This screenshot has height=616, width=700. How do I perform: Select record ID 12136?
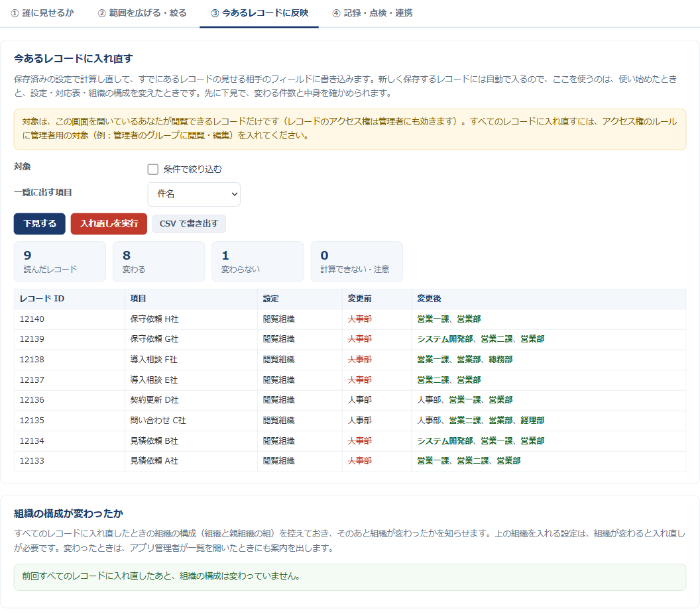pos(32,400)
